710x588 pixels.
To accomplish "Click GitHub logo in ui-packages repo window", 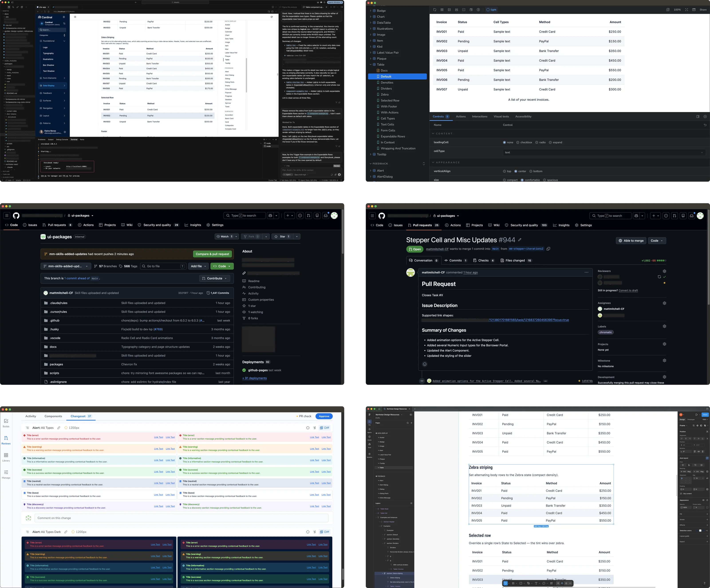I will click(x=16, y=216).
